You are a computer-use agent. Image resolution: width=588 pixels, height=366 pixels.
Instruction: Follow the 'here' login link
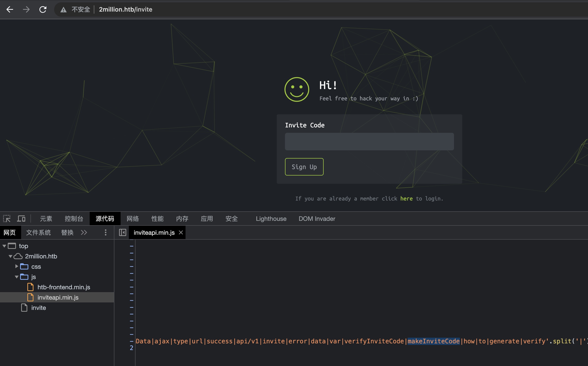(x=406, y=199)
